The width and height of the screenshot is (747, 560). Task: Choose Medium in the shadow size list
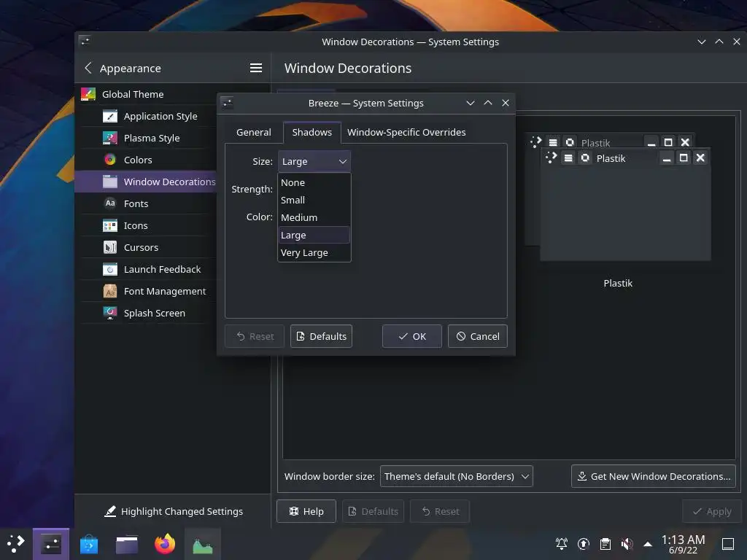(x=314, y=217)
